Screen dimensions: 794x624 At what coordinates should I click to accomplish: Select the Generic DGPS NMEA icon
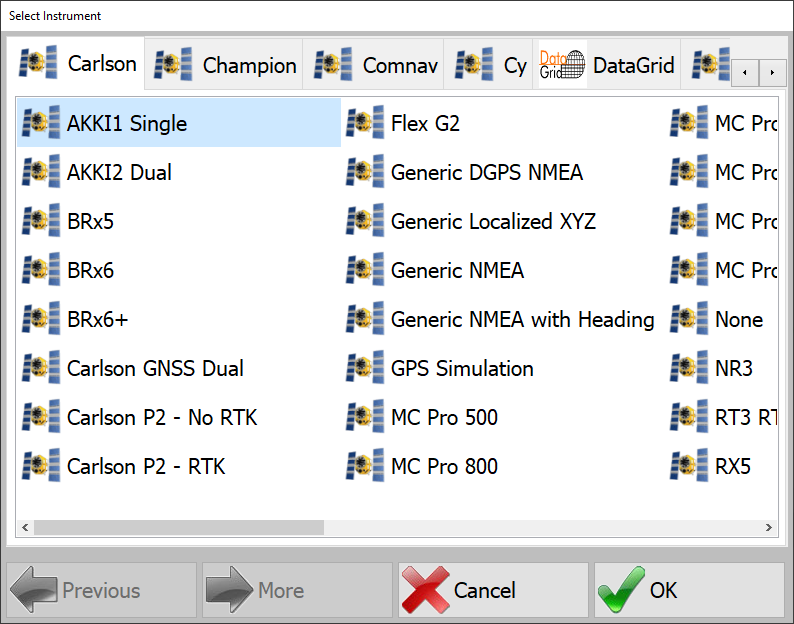pyautogui.click(x=365, y=171)
